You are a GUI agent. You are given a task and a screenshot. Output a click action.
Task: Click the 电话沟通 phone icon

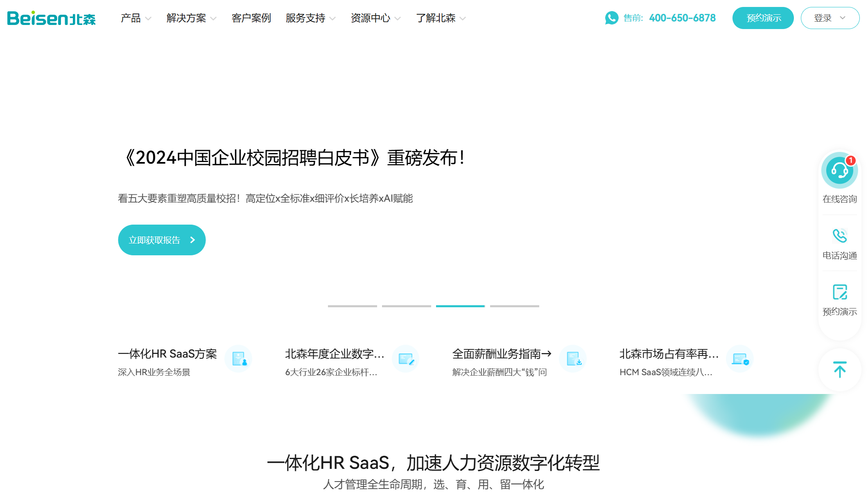click(840, 236)
